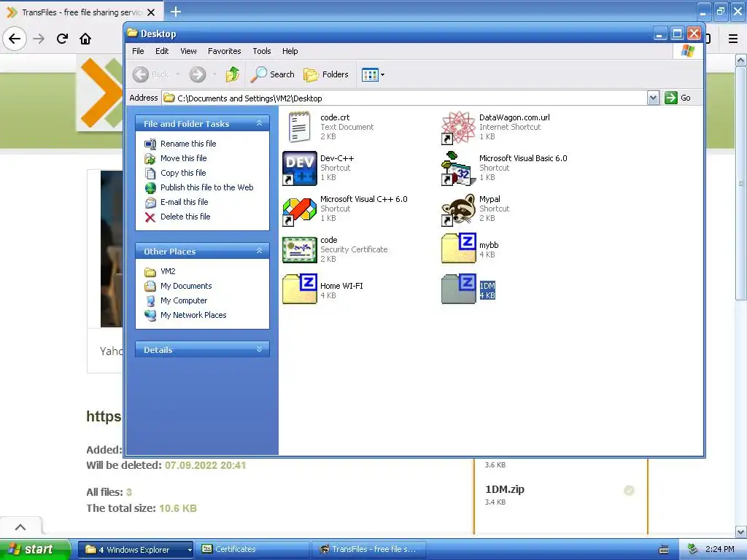Toggle the Folders pane button
Screen dimensions: 747x560
(x=326, y=74)
